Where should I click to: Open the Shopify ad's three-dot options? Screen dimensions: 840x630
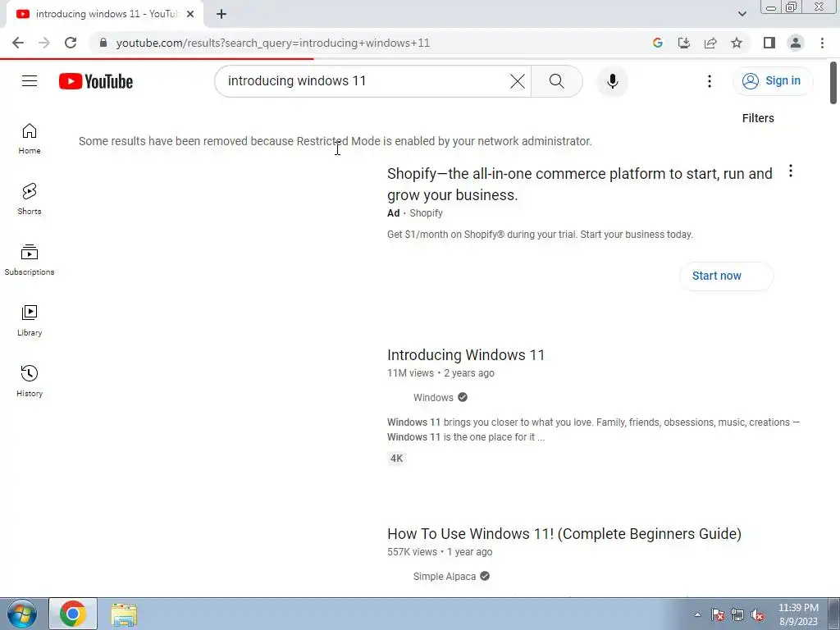[791, 171]
